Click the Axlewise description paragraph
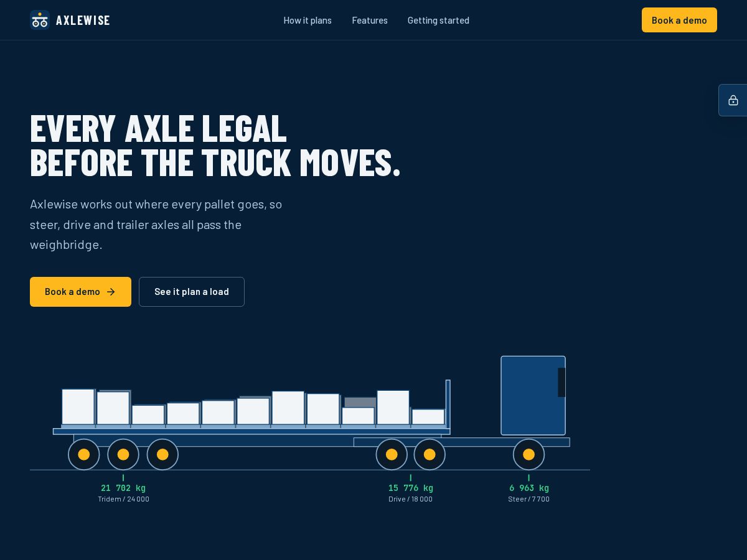747x560 pixels. (156, 225)
